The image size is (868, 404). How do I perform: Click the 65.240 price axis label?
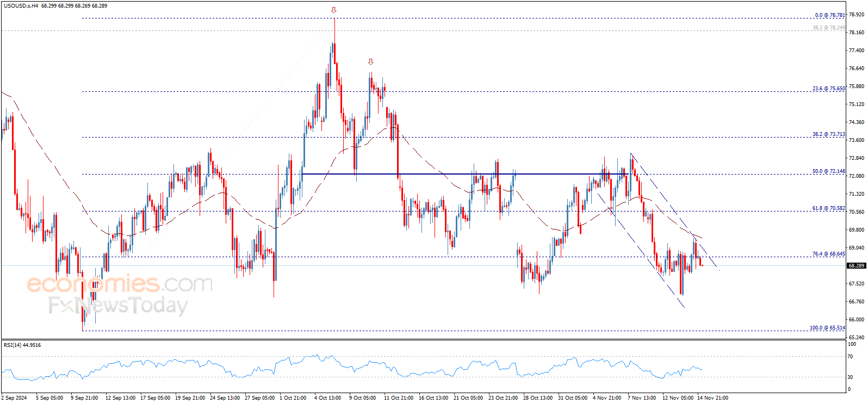tap(857, 338)
